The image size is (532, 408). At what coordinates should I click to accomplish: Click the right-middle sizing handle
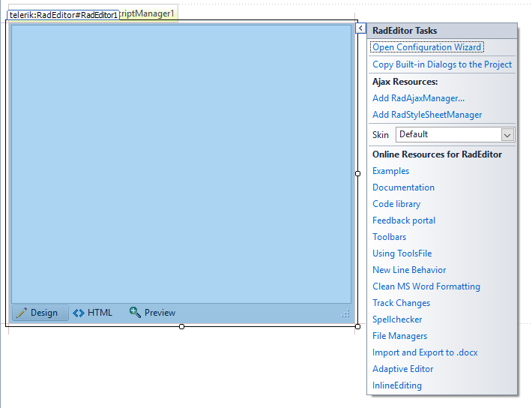coord(357,173)
